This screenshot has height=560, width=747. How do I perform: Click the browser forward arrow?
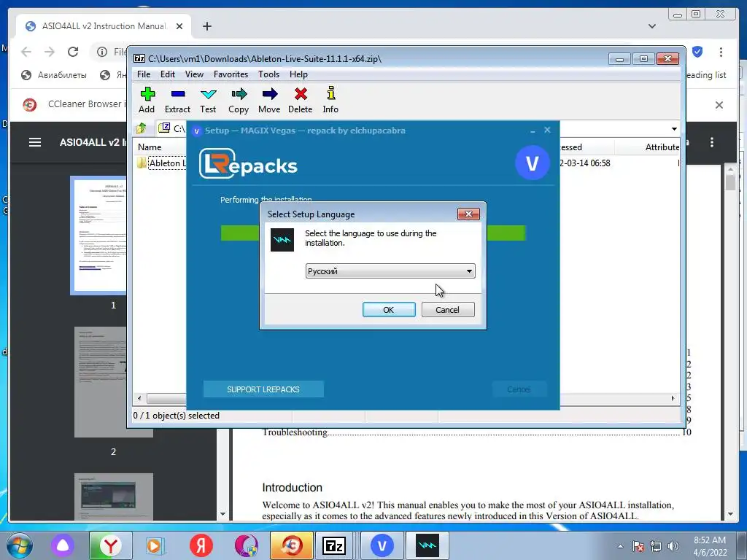[50, 52]
